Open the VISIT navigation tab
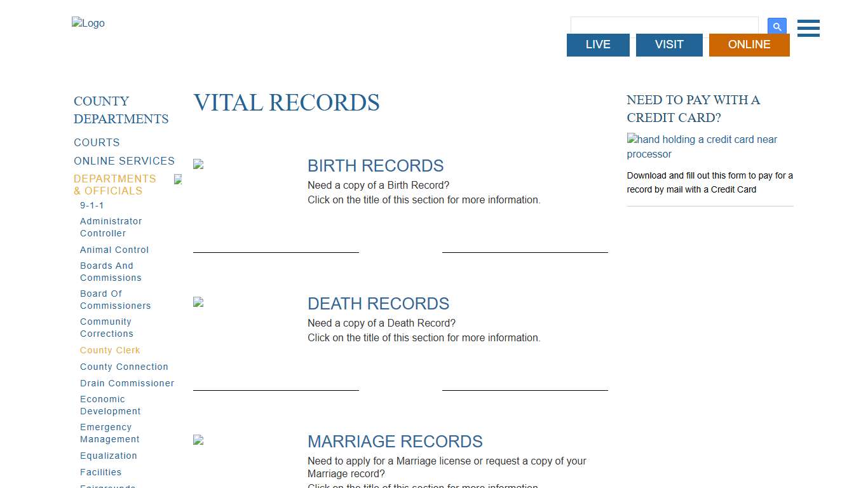 coord(669,44)
